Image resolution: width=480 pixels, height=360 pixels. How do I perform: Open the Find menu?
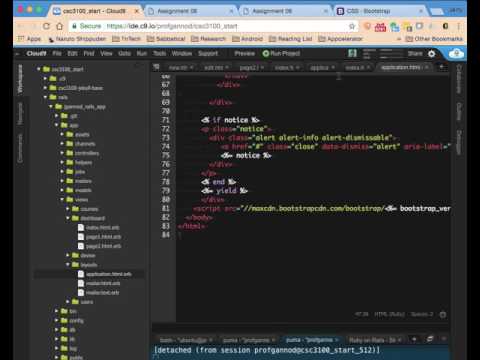[x=89, y=53]
